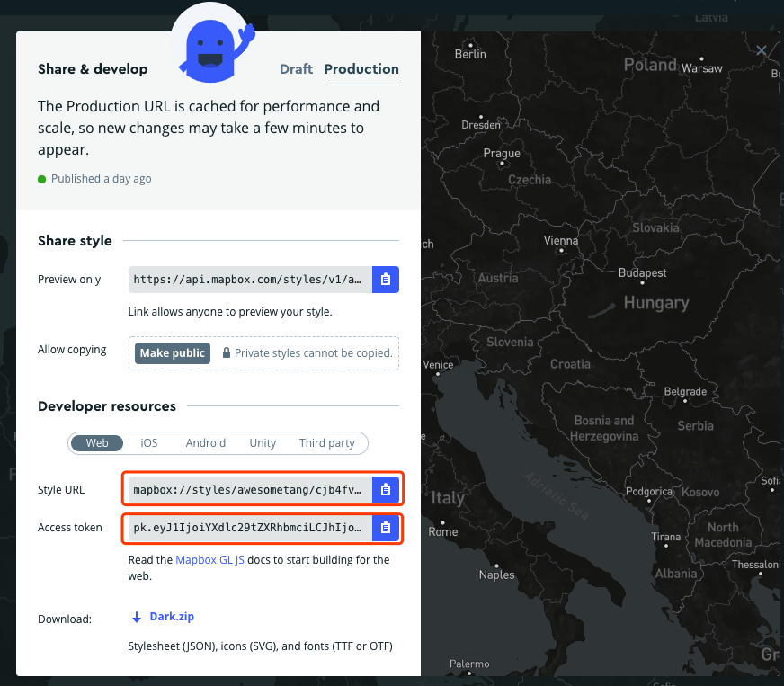Screen dimensions: 784x686
Task: Copy the Style URL to clipboard
Action: pyautogui.click(x=385, y=489)
